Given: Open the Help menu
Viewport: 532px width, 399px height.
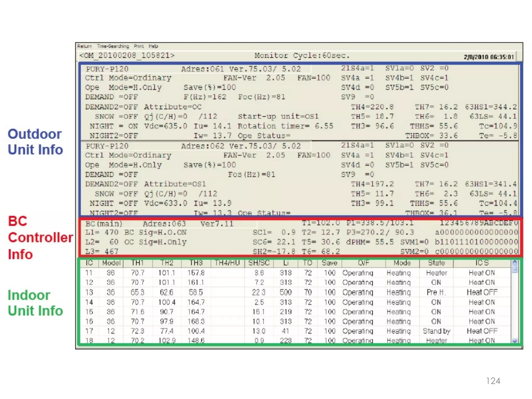Looking at the screenshot, I should click(x=153, y=46).
